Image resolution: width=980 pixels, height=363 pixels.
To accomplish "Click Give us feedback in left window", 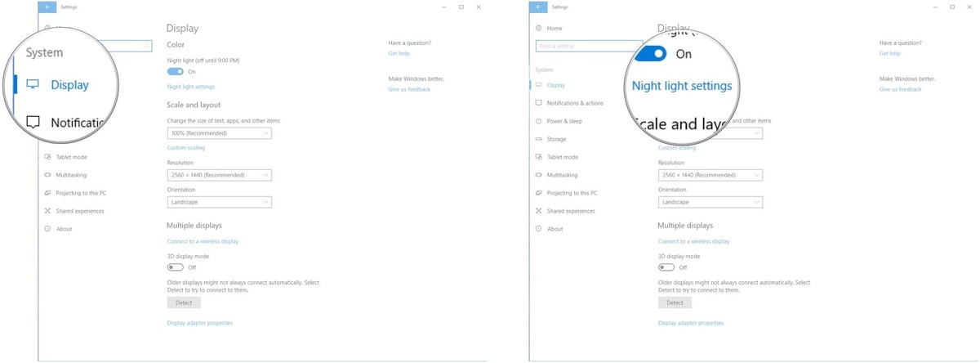I will tap(409, 89).
